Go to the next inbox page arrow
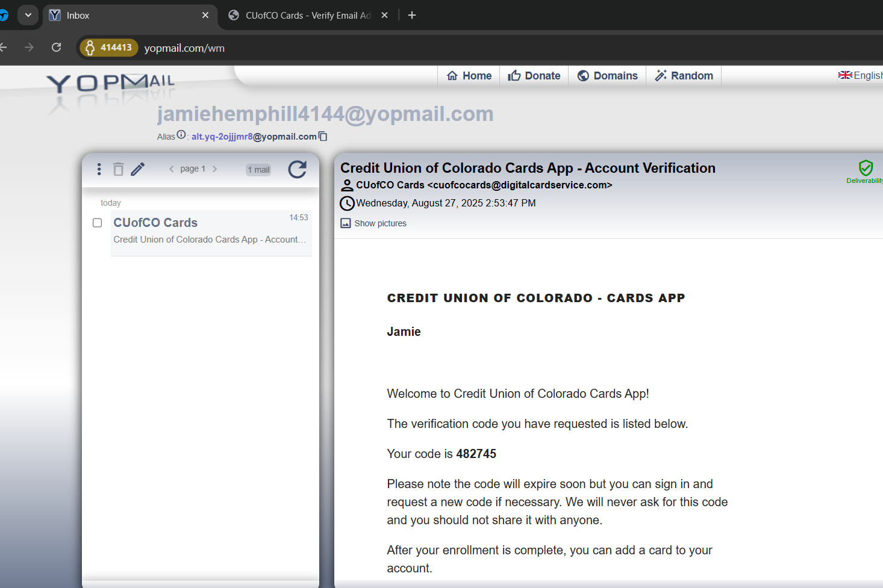Viewport: 883px width, 588px height. (x=214, y=169)
